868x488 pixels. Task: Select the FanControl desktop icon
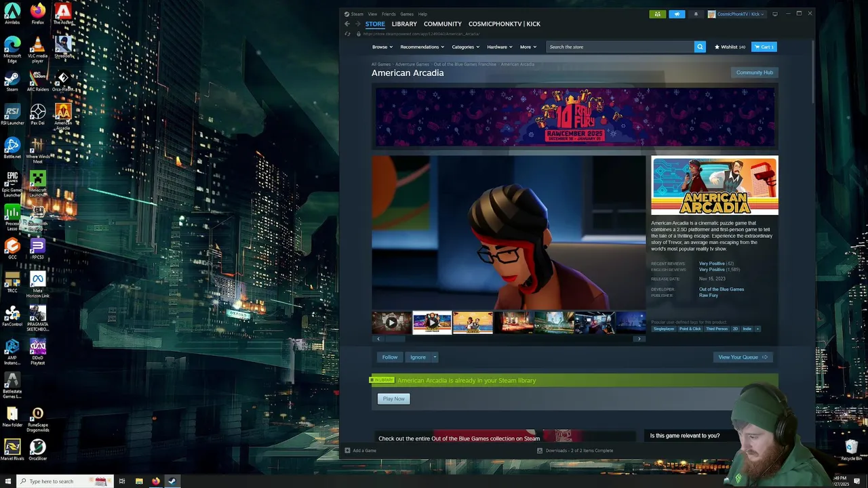[12, 316]
